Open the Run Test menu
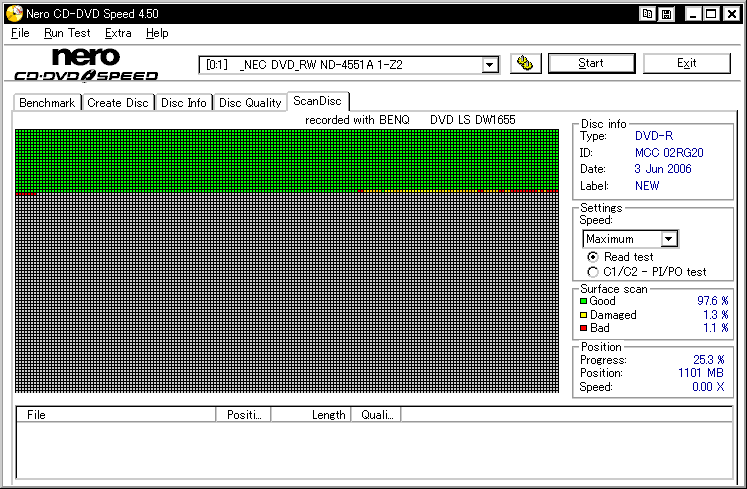The height and width of the screenshot is (489, 747). point(67,33)
